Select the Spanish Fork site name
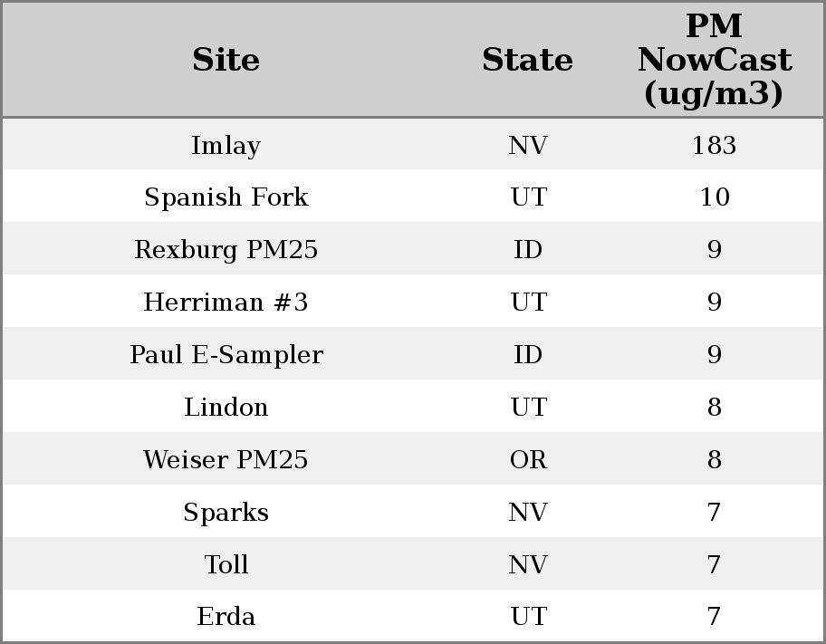The height and width of the screenshot is (644, 826). point(226,197)
